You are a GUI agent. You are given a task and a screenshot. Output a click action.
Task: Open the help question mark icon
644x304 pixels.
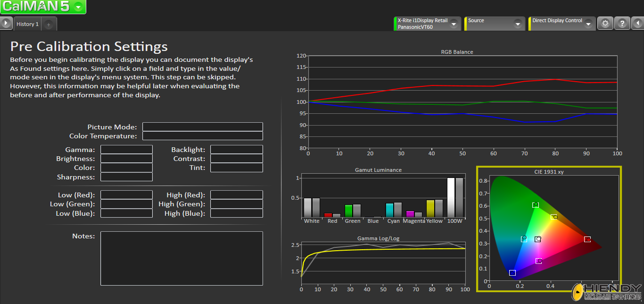[622, 23]
